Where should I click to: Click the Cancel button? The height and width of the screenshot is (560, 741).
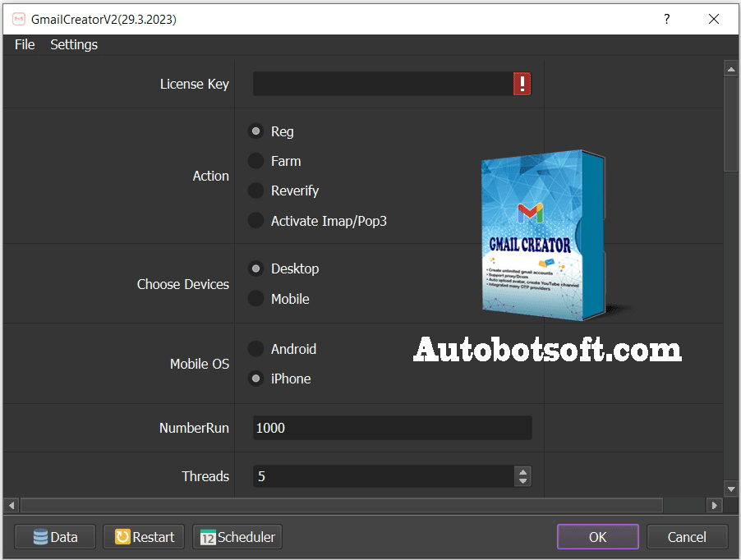tap(687, 537)
